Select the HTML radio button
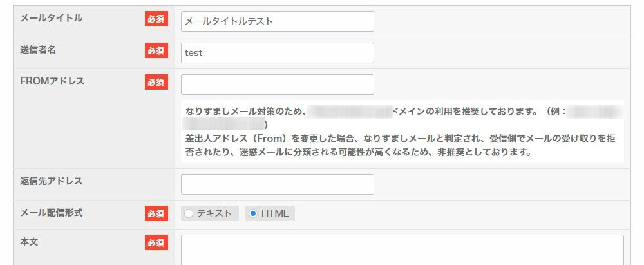This screenshot has width=644, height=265. pos(253,213)
